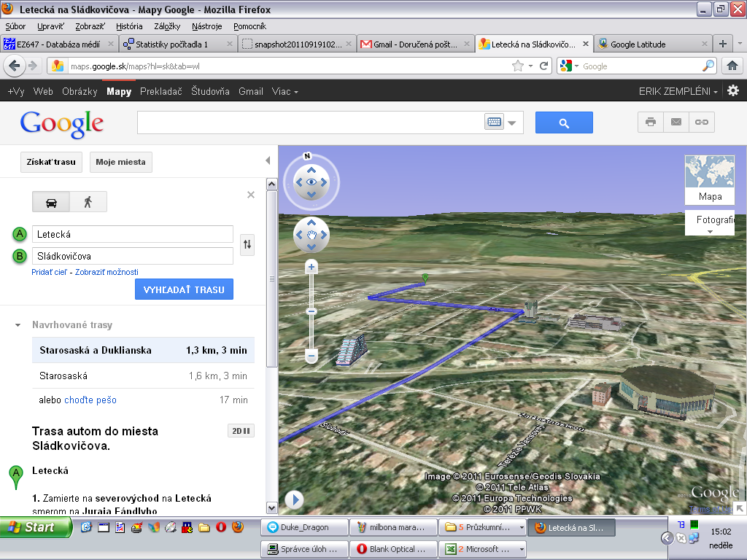
Task: Open the on-screen keyboard icon
Action: (x=494, y=122)
